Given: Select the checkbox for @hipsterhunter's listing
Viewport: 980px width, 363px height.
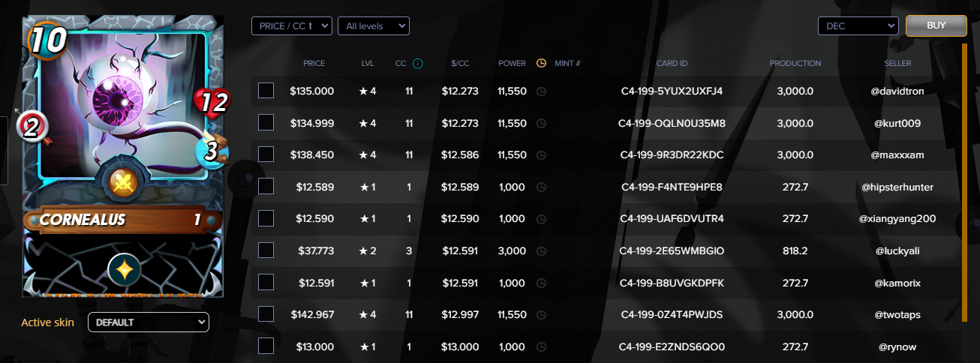Looking at the screenshot, I should [x=266, y=186].
